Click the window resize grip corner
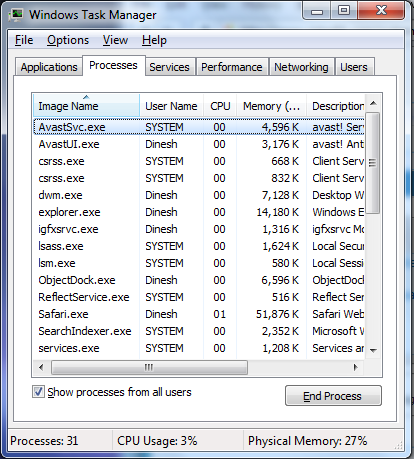414x459 pixels. click(399, 445)
